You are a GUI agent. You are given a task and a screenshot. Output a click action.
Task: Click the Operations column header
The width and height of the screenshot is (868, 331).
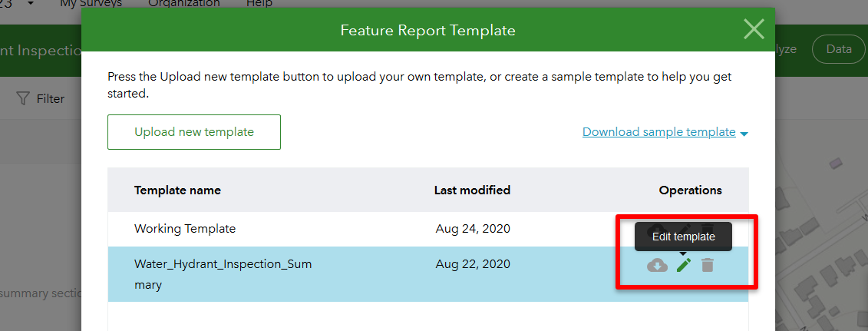pos(690,190)
